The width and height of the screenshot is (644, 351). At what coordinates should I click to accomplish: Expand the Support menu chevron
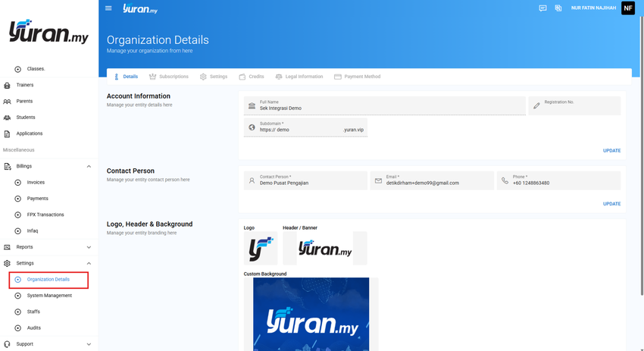click(x=89, y=344)
